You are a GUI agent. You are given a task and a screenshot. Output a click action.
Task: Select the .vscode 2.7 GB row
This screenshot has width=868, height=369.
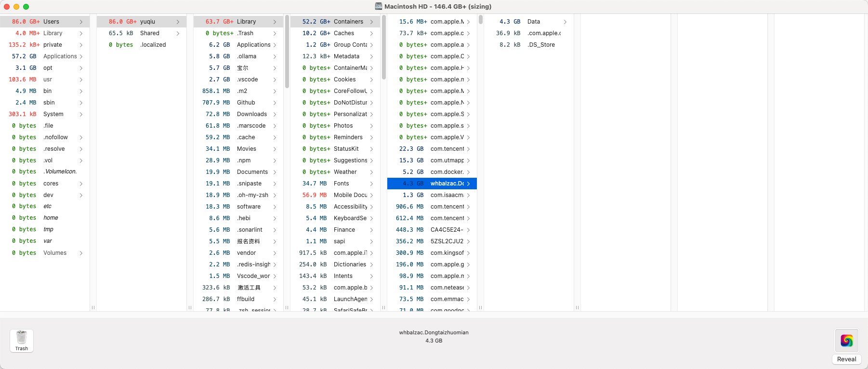click(x=238, y=79)
